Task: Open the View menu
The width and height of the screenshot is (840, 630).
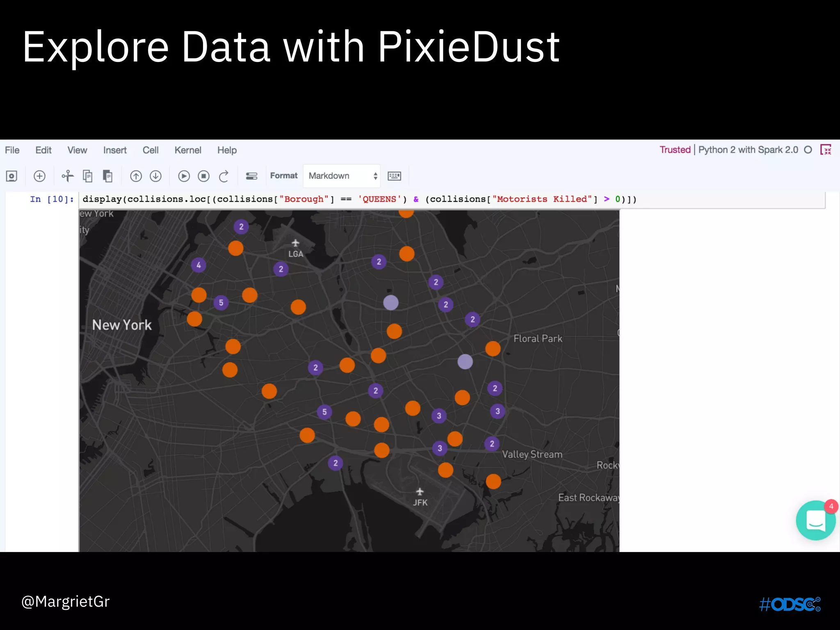Action: pos(77,150)
